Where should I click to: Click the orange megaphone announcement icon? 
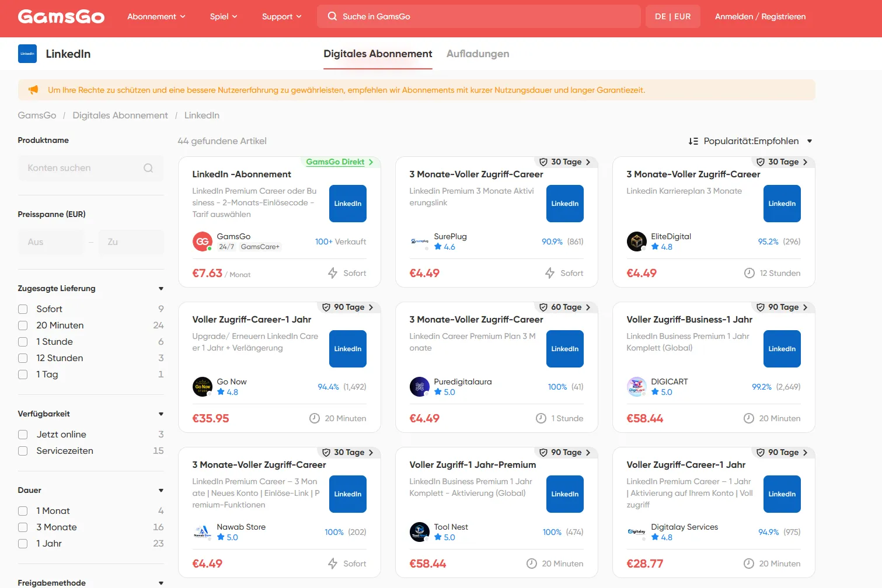(x=33, y=90)
